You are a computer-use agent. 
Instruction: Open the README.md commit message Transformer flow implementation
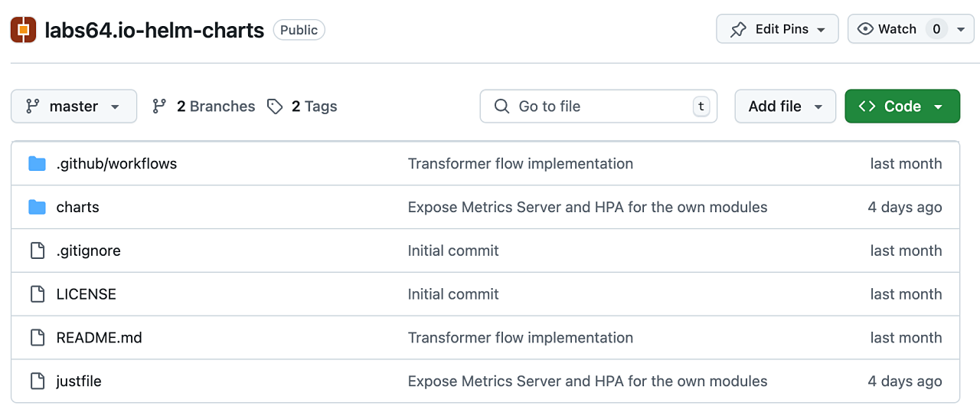pos(521,338)
